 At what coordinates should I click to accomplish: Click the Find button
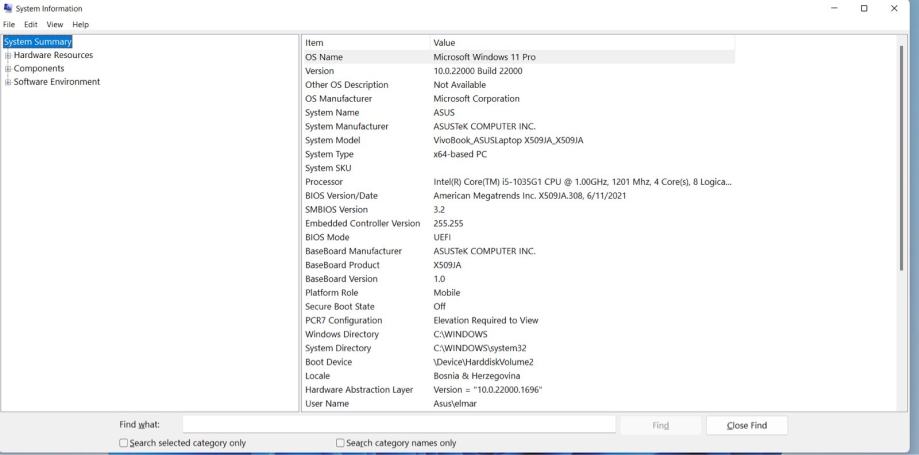click(661, 426)
